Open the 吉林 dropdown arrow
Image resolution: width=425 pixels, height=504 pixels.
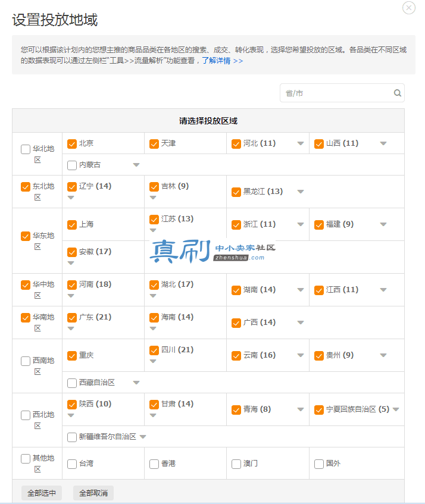(153, 198)
